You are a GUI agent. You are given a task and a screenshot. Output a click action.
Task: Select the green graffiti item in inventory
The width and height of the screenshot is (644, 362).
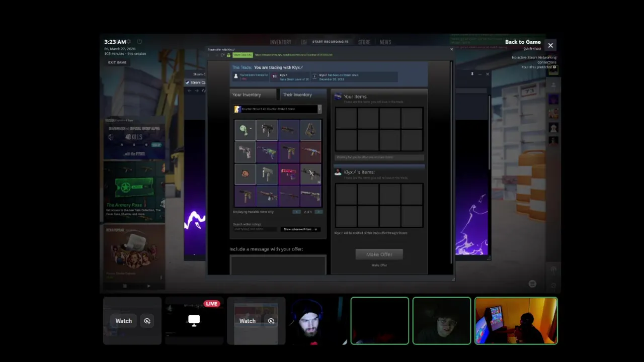245,130
